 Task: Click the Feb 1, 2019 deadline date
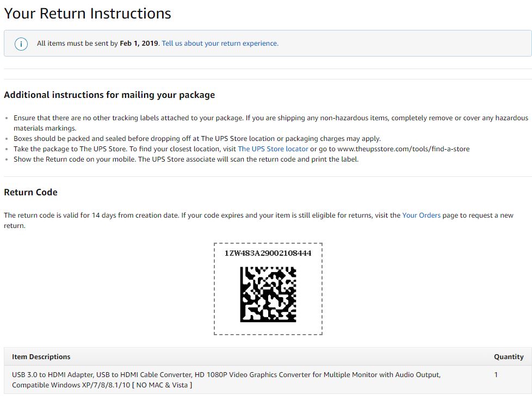point(139,44)
